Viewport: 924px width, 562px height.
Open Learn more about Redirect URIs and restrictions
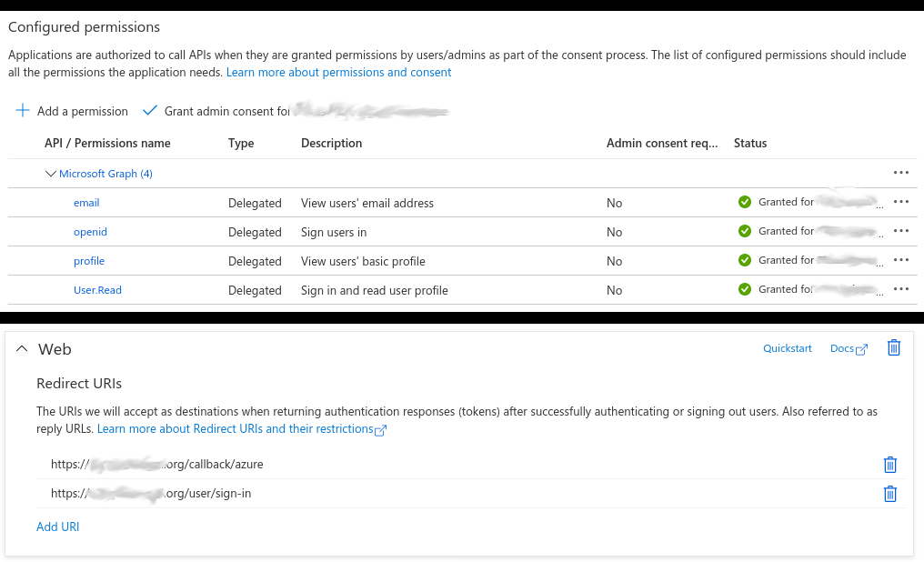[242, 429]
